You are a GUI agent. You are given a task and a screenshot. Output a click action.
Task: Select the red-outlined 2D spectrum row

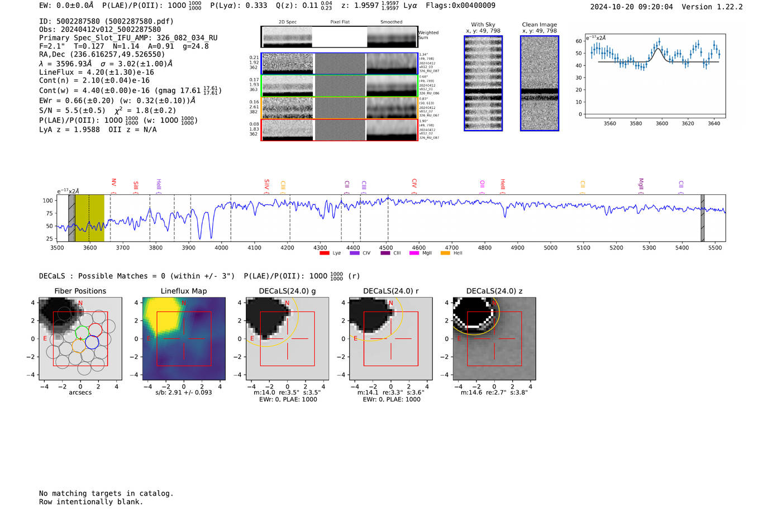click(x=340, y=130)
